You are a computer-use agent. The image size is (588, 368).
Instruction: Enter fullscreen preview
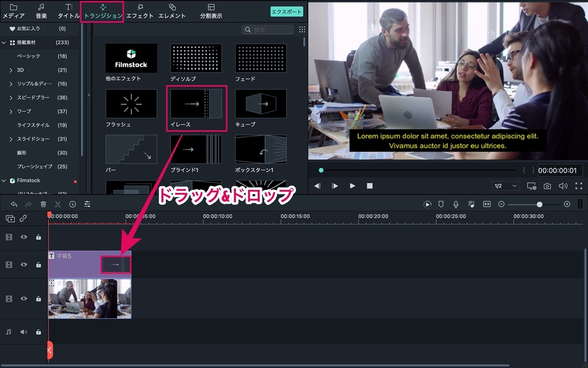579,186
